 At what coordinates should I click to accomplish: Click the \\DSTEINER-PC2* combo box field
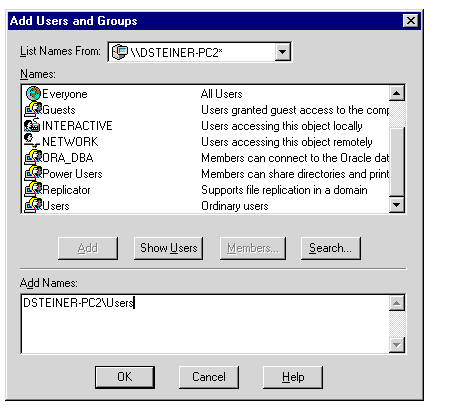pos(200,52)
